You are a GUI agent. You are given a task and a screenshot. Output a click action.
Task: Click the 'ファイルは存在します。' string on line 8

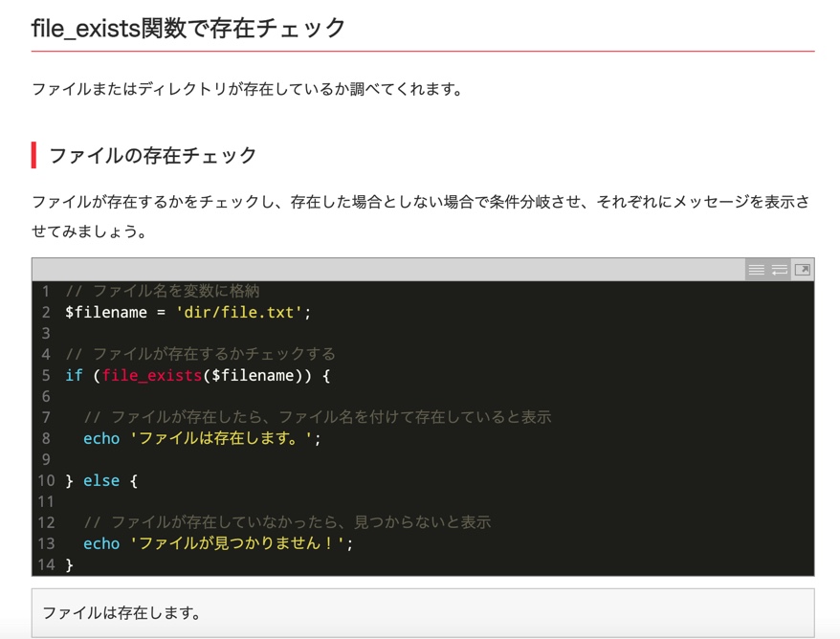(x=223, y=439)
